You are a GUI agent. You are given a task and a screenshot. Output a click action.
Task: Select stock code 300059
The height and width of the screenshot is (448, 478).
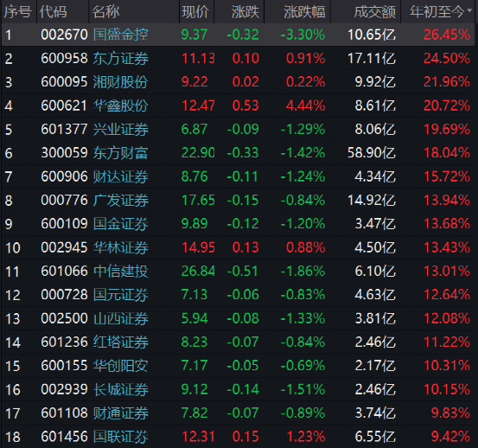[x=64, y=153]
